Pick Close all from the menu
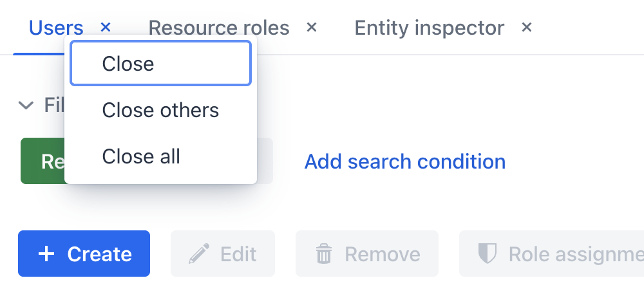The height and width of the screenshot is (296, 644). 141,156
